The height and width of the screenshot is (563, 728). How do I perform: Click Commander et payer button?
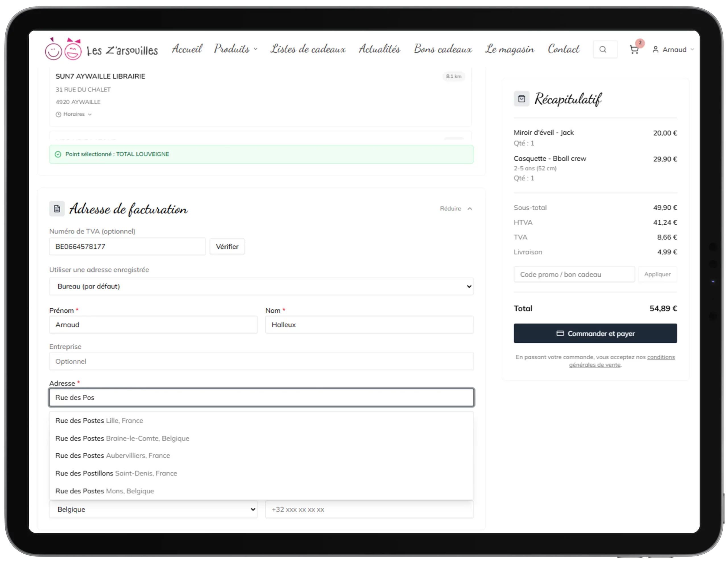tap(595, 333)
